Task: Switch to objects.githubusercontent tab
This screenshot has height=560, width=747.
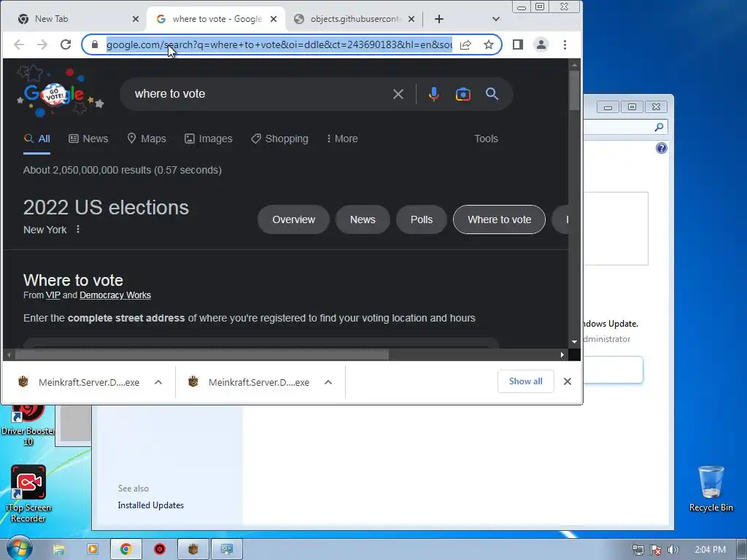Action: click(352, 19)
